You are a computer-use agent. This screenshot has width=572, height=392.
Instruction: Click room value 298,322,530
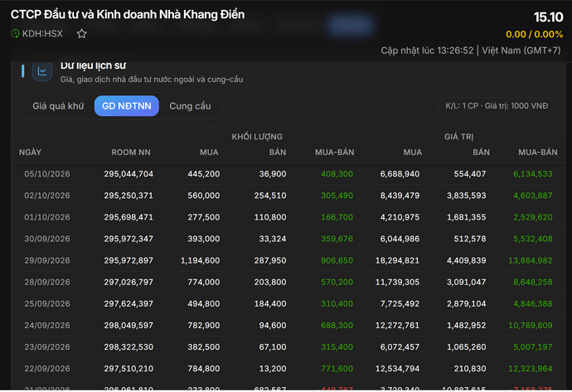(128, 347)
